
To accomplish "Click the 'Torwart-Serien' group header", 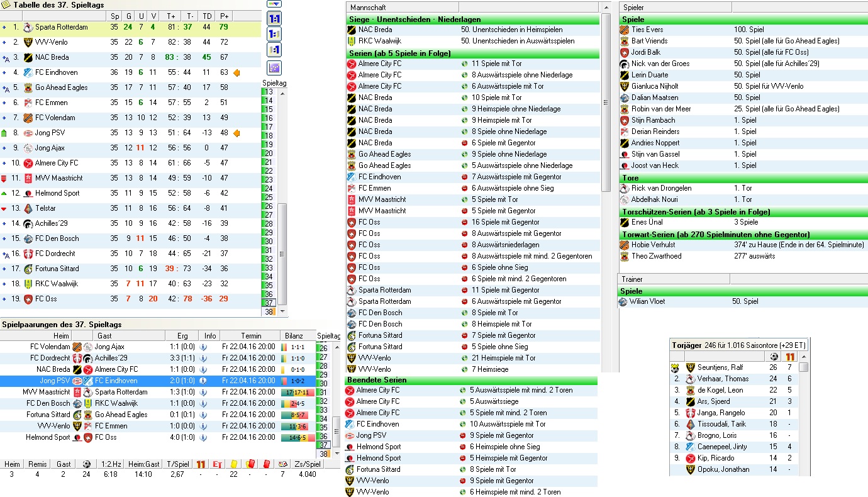I will pyautogui.click(x=743, y=235).
